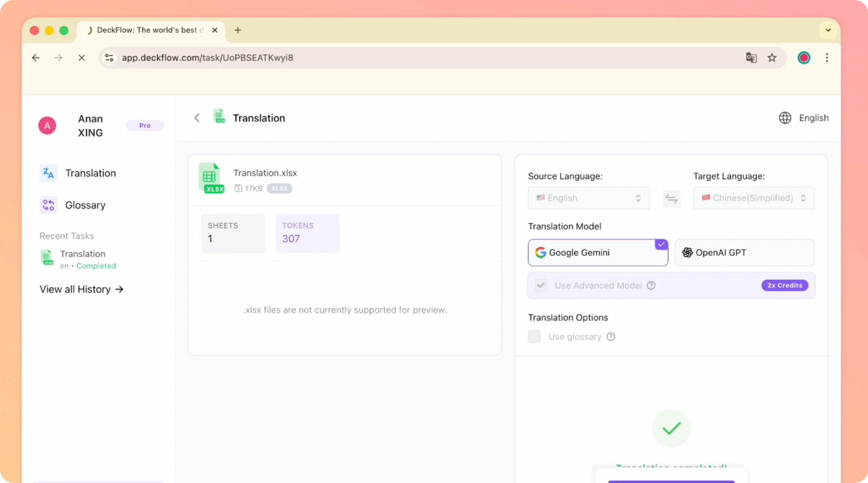Click the xlsx preview not supported message
The height and width of the screenshot is (483, 868).
point(345,310)
